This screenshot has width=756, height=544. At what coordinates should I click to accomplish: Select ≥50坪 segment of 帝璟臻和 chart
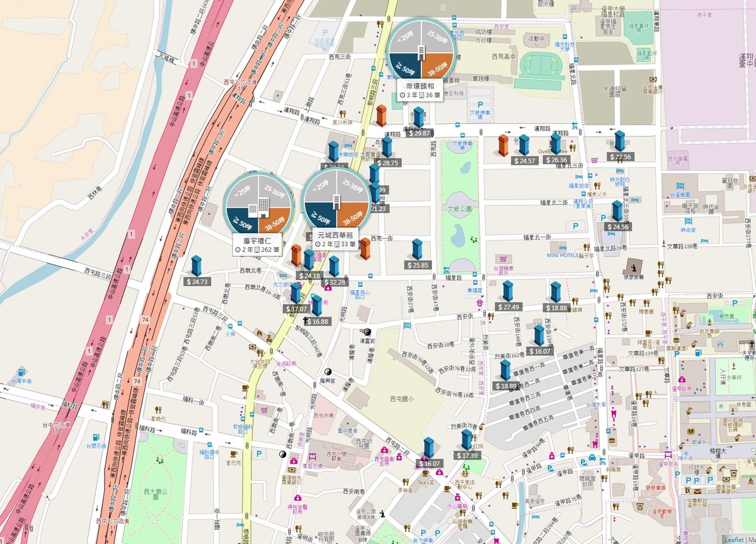[x=406, y=66]
